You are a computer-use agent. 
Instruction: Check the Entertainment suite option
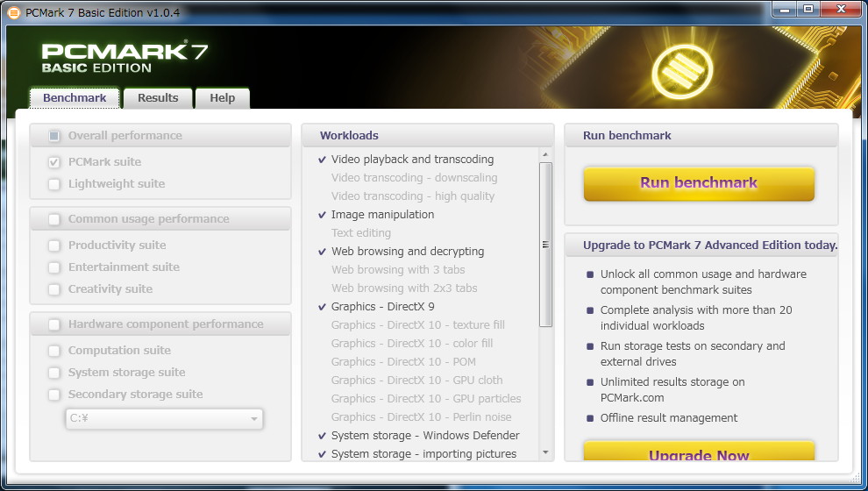pos(54,267)
